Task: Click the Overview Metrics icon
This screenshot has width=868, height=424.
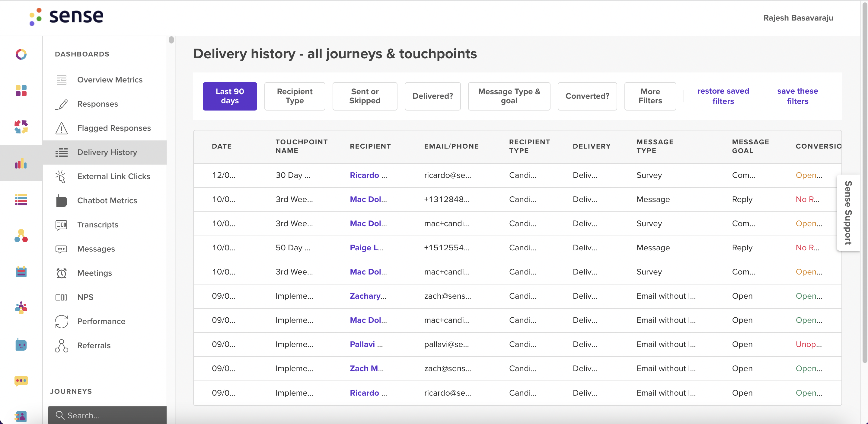Action: pos(61,80)
